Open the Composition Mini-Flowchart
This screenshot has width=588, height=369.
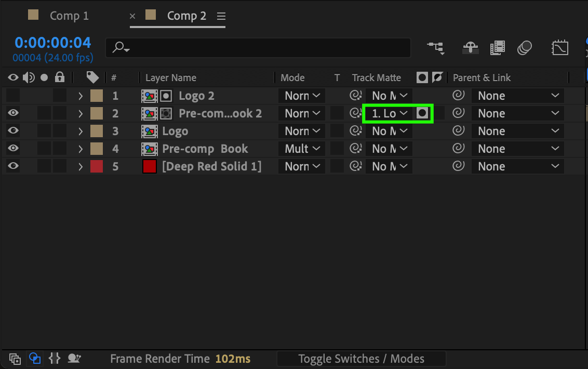click(x=435, y=48)
